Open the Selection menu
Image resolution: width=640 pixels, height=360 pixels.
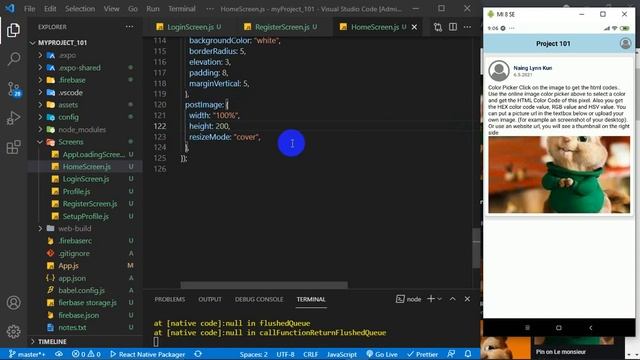[80, 9]
